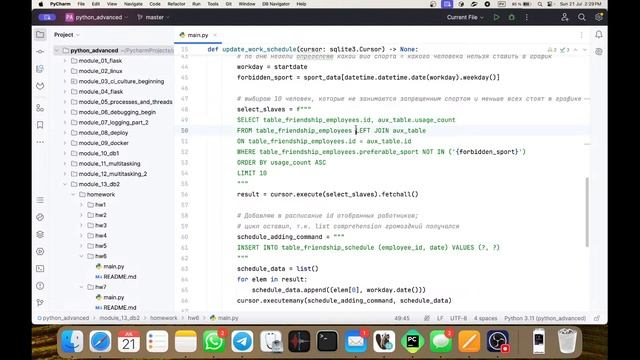Open IDE settings gear icon
The image size is (640, 360).
(599, 17)
